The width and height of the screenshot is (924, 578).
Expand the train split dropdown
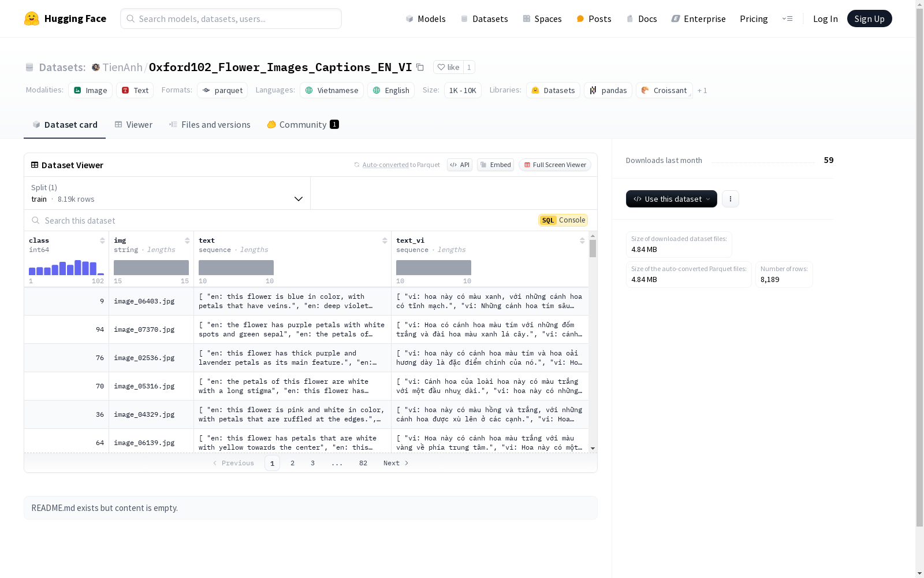[167, 193]
